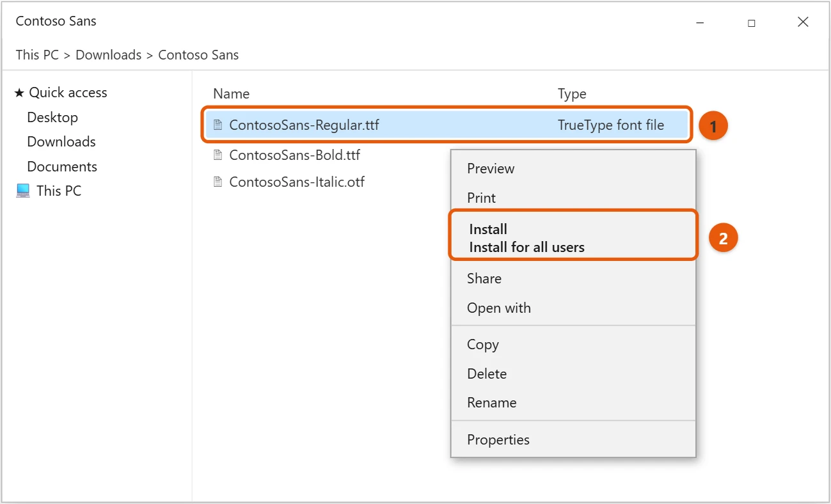
Task: Open Desktop in the sidebar
Action: click(52, 118)
